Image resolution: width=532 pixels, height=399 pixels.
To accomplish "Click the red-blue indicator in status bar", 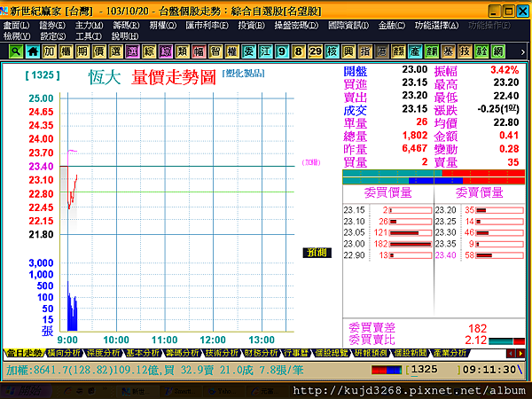I will point(387,370).
